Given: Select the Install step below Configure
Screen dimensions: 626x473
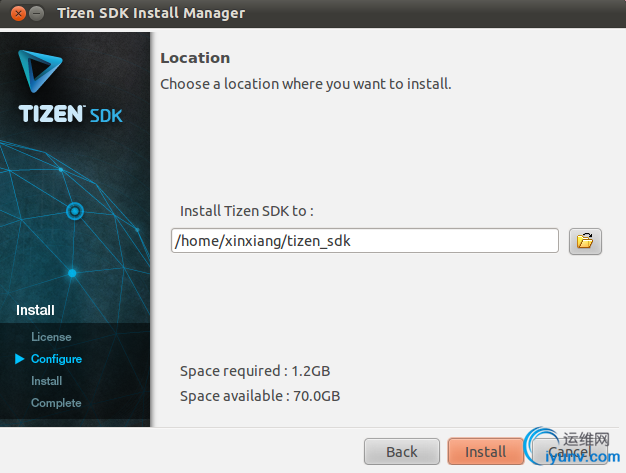Looking at the screenshot, I should [47, 381].
